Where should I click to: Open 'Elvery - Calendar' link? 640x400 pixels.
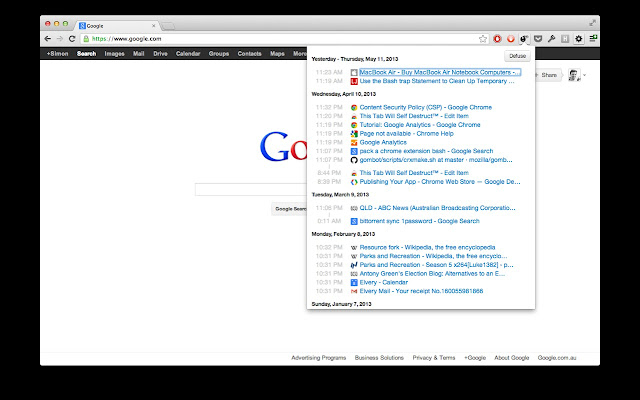(384, 282)
